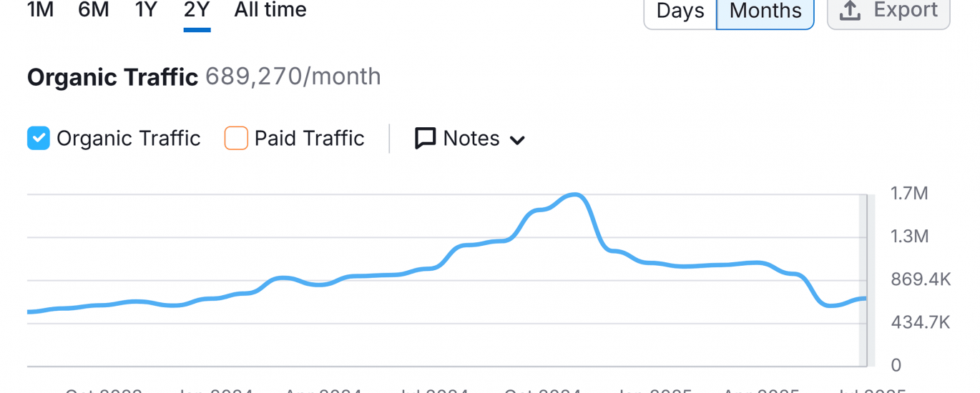
Task: Click the 689,270/month traffic value
Action: pyautogui.click(x=293, y=77)
